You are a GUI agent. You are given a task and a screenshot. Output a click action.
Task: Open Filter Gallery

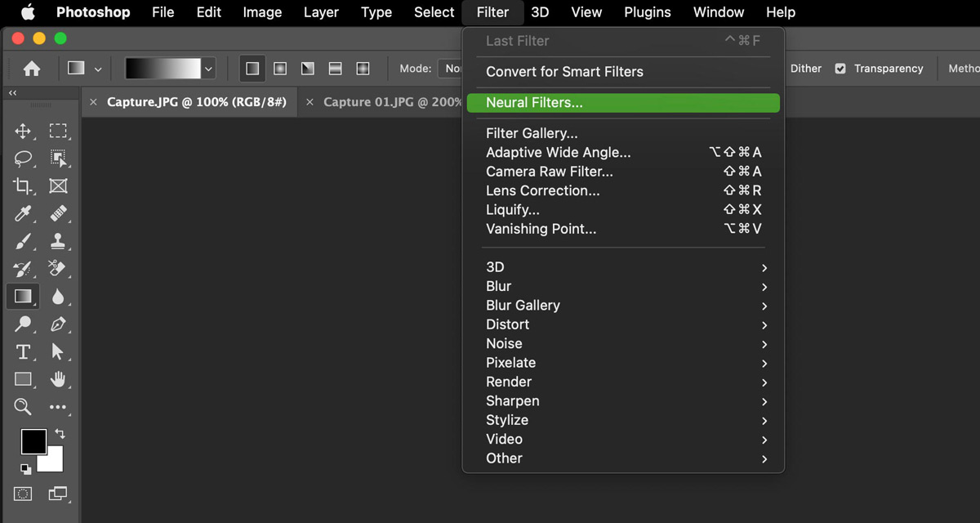(x=623, y=133)
